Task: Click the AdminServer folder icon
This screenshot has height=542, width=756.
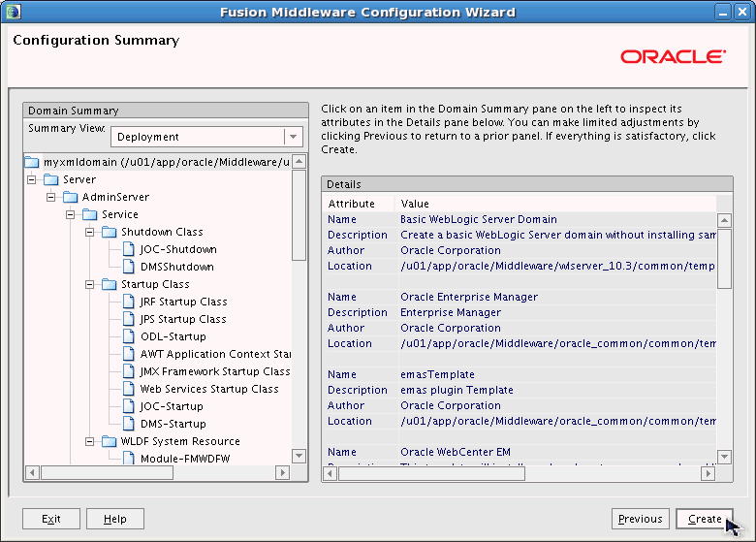Action: click(x=71, y=197)
